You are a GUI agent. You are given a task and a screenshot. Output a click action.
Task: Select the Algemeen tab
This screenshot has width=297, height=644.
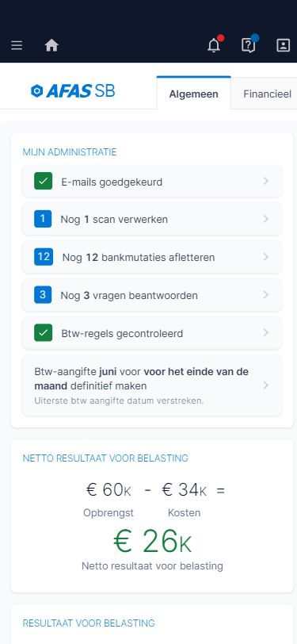[193, 94]
